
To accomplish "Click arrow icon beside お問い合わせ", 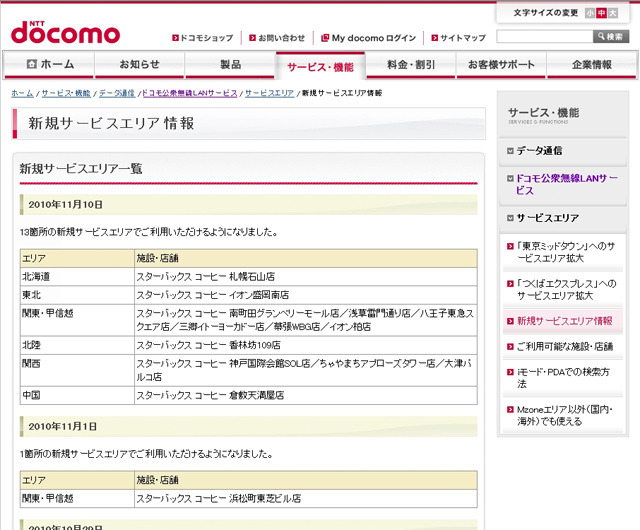I will pyautogui.click(x=253, y=38).
